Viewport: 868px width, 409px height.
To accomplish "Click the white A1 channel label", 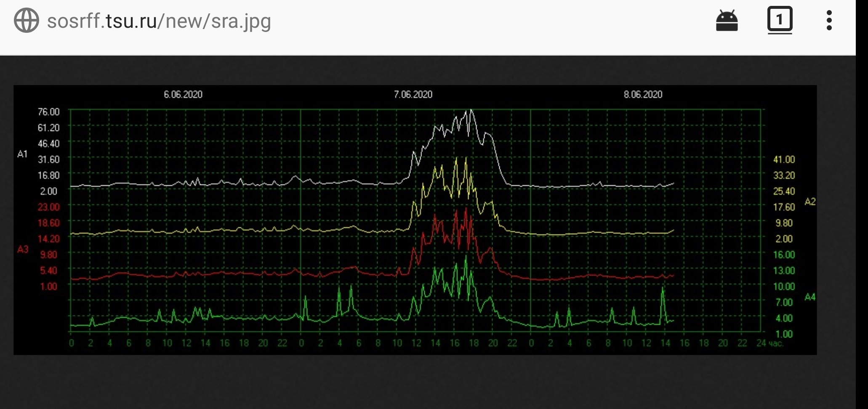I will tap(22, 154).
